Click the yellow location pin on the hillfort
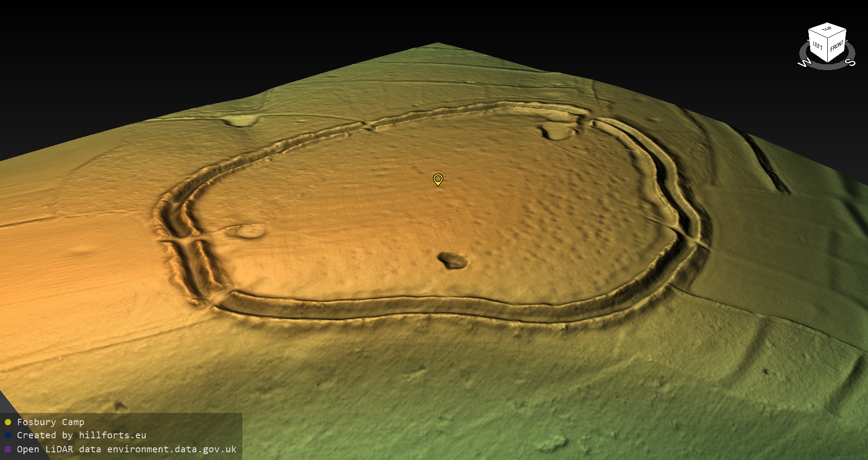868x460 pixels. pyautogui.click(x=438, y=179)
